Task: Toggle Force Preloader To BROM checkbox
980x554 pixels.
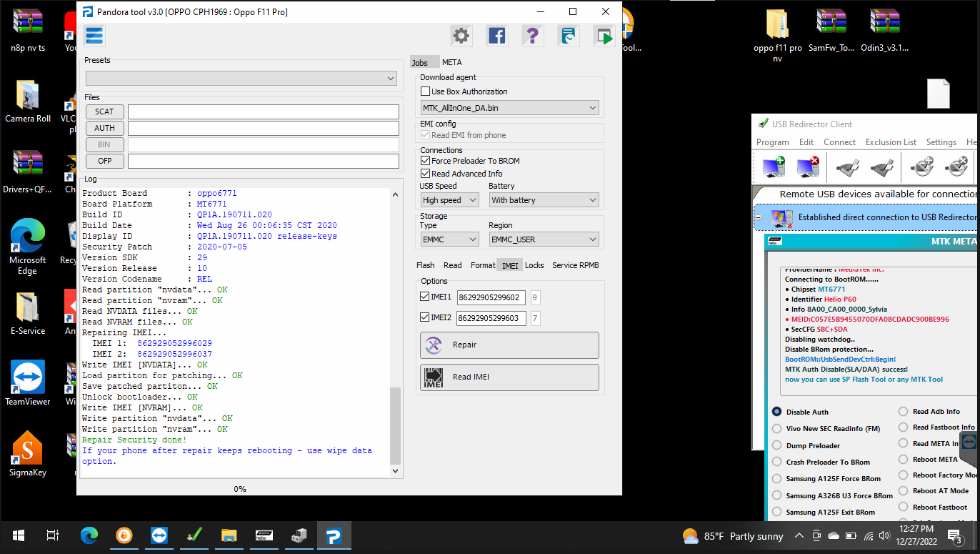Action: [x=426, y=161]
